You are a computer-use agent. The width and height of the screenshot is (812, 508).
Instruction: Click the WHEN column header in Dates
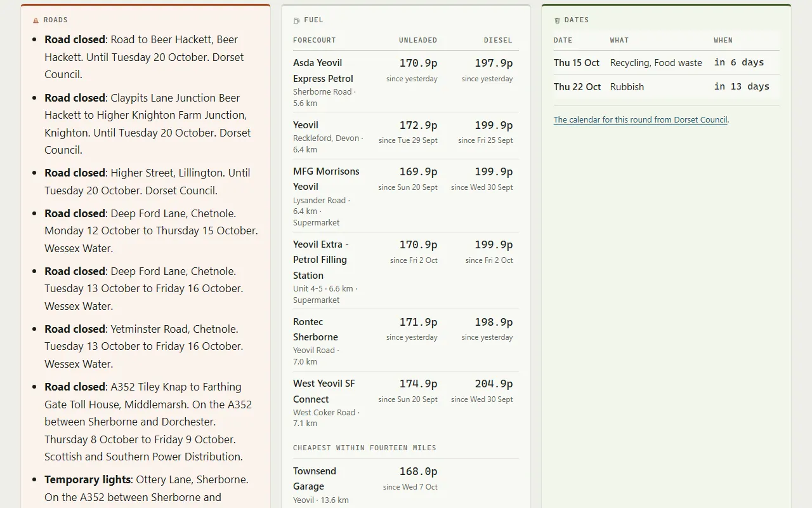point(723,40)
